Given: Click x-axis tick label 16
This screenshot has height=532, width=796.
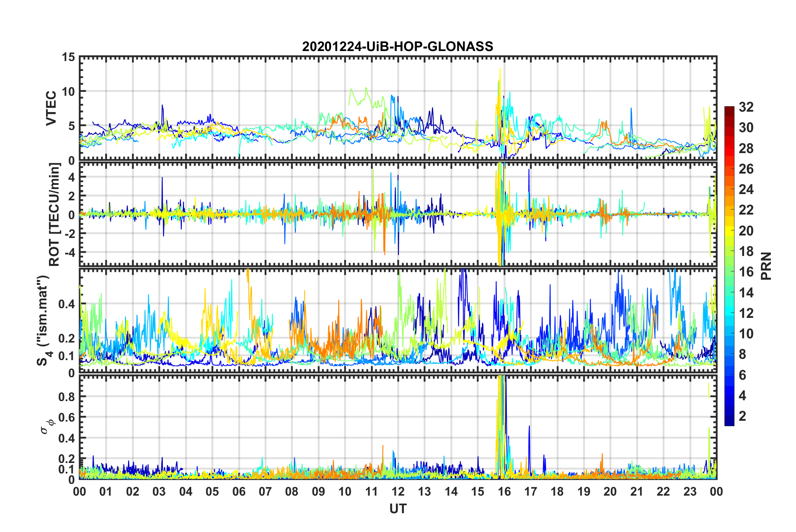Looking at the screenshot, I should tap(504, 491).
